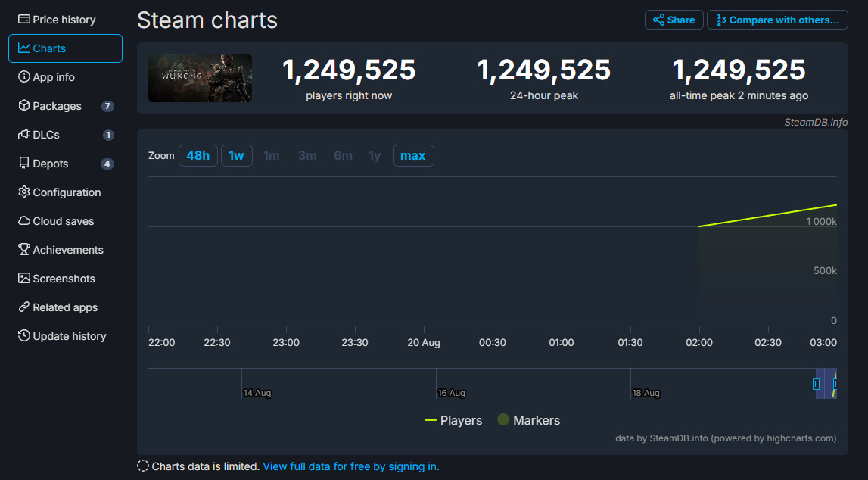Image resolution: width=868 pixels, height=480 pixels.
Task: Open the Depots section
Action: coord(65,164)
